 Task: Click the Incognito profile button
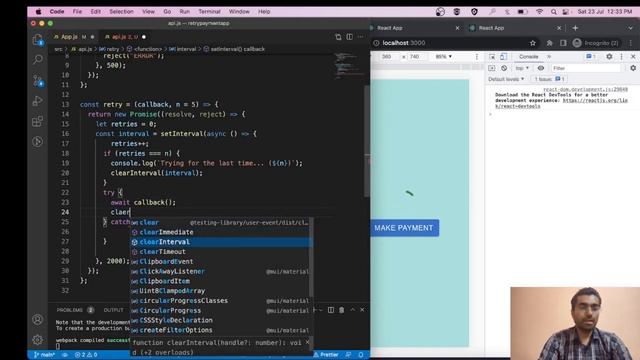point(596,43)
